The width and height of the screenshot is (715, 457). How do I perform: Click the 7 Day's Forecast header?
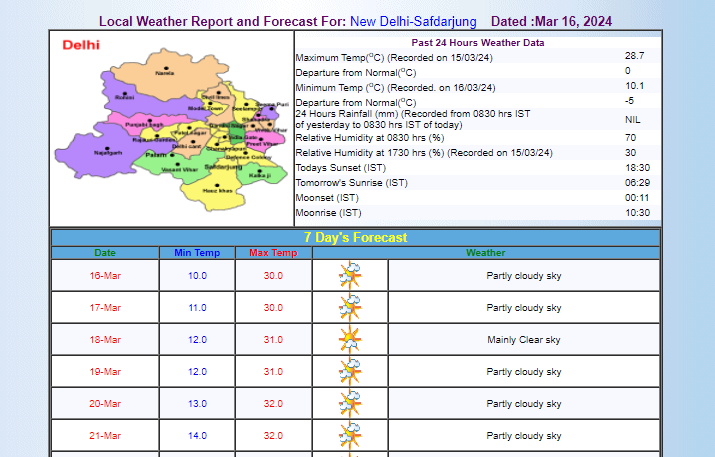tap(355, 238)
